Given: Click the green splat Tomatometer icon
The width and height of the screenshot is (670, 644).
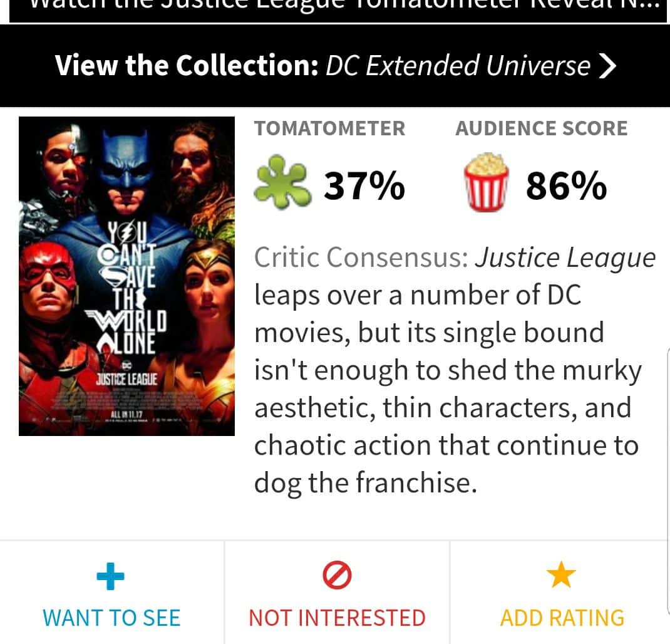Looking at the screenshot, I should [280, 182].
